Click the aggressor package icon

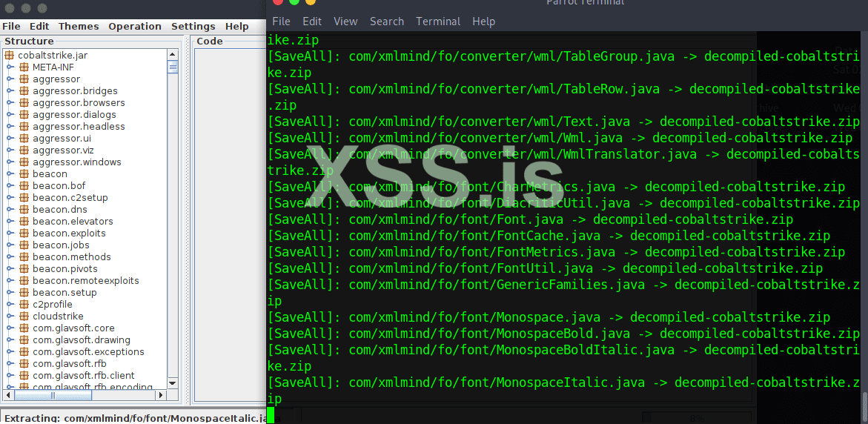tap(23, 79)
